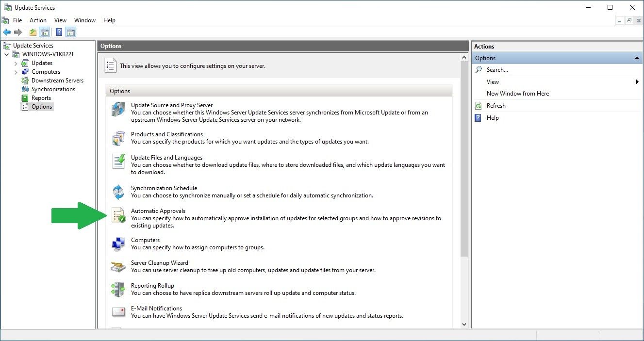The image size is (644, 341).
Task: Click the Products and Classifications icon
Action: [118, 139]
